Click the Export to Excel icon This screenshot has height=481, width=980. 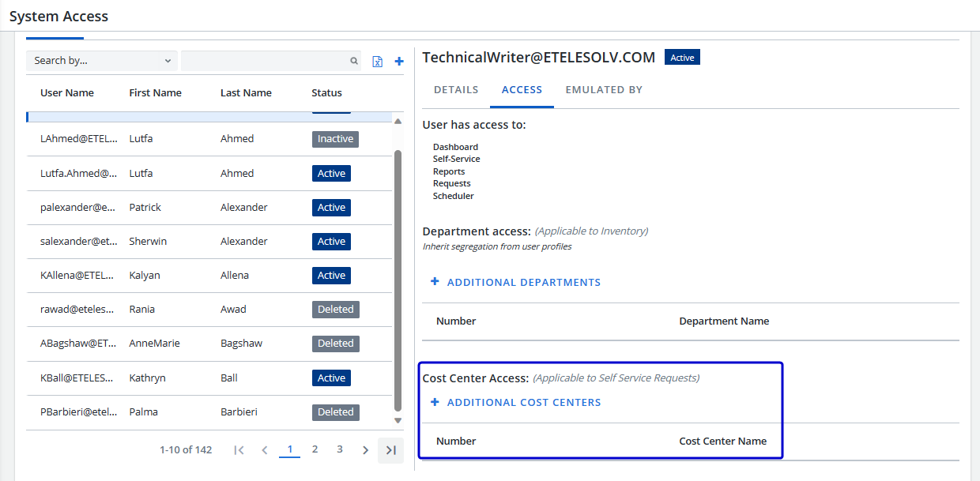click(377, 62)
